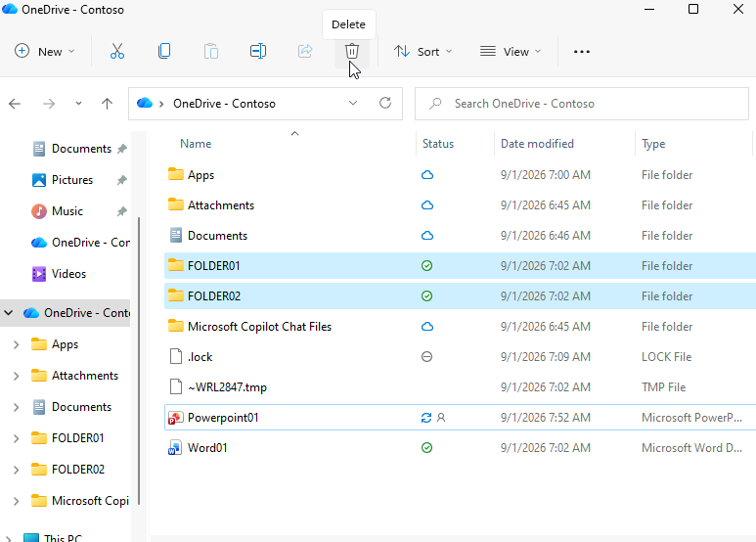Image resolution: width=756 pixels, height=542 pixels.
Task: Click the cloud status icon for Apps
Action: pyautogui.click(x=427, y=175)
